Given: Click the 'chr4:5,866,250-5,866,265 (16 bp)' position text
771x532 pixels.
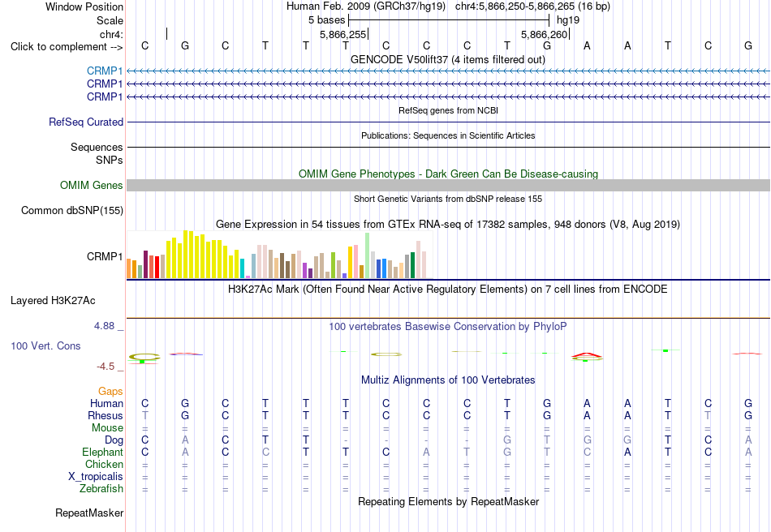Looking at the screenshot, I should point(532,6).
